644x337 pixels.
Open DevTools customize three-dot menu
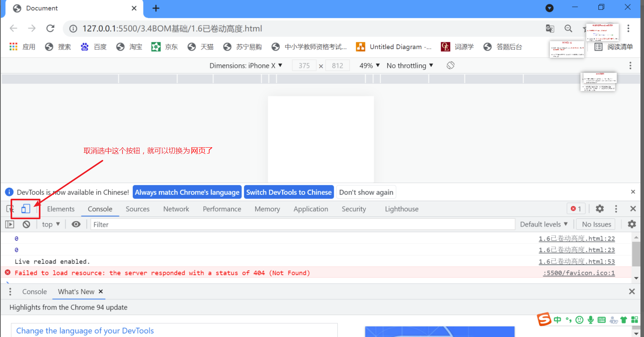616,209
